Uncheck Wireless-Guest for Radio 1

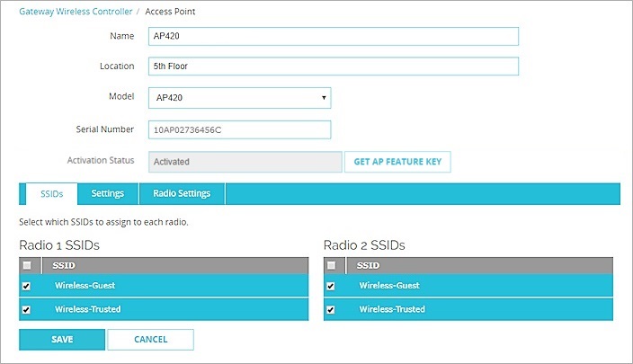pyautogui.click(x=26, y=286)
